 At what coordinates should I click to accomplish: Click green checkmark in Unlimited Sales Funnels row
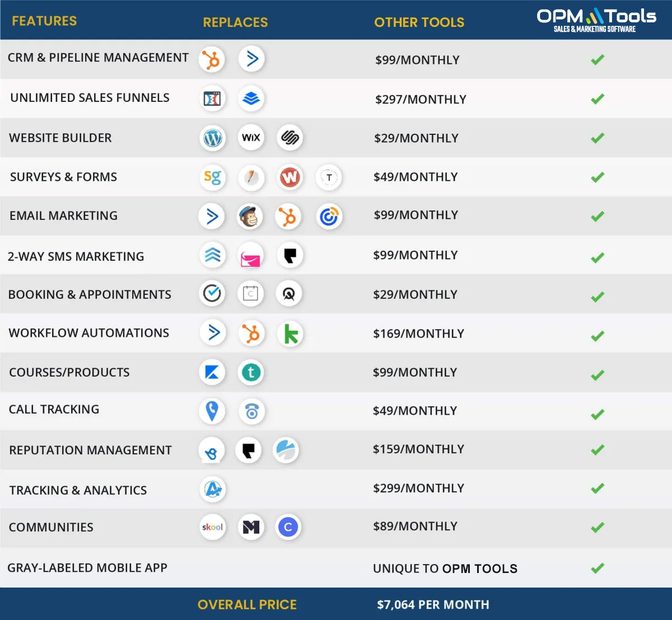598,99
